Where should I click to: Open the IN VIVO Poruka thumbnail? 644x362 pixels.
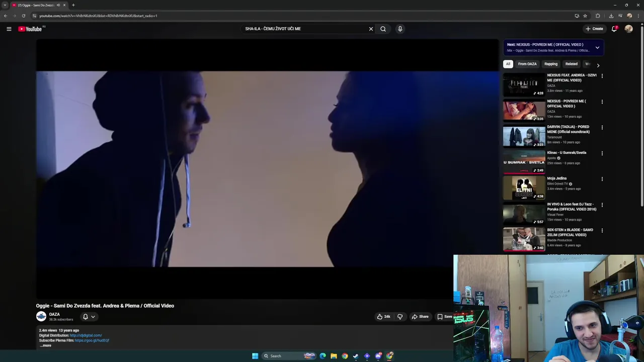click(x=524, y=213)
